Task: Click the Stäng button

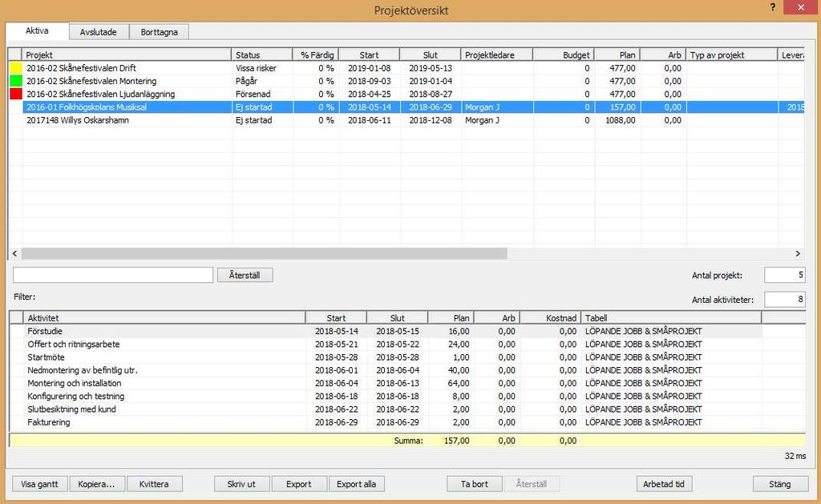Action: click(779, 484)
